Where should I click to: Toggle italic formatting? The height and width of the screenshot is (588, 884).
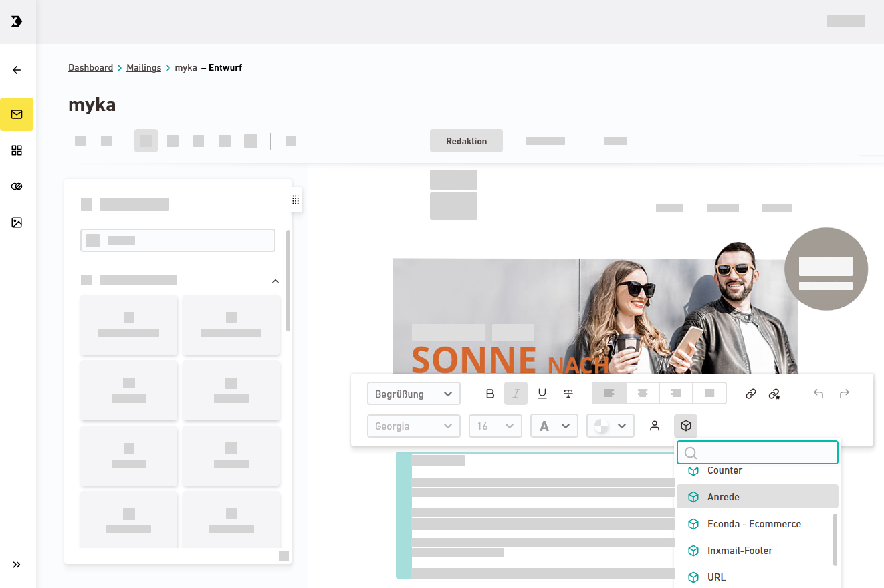click(516, 394)
